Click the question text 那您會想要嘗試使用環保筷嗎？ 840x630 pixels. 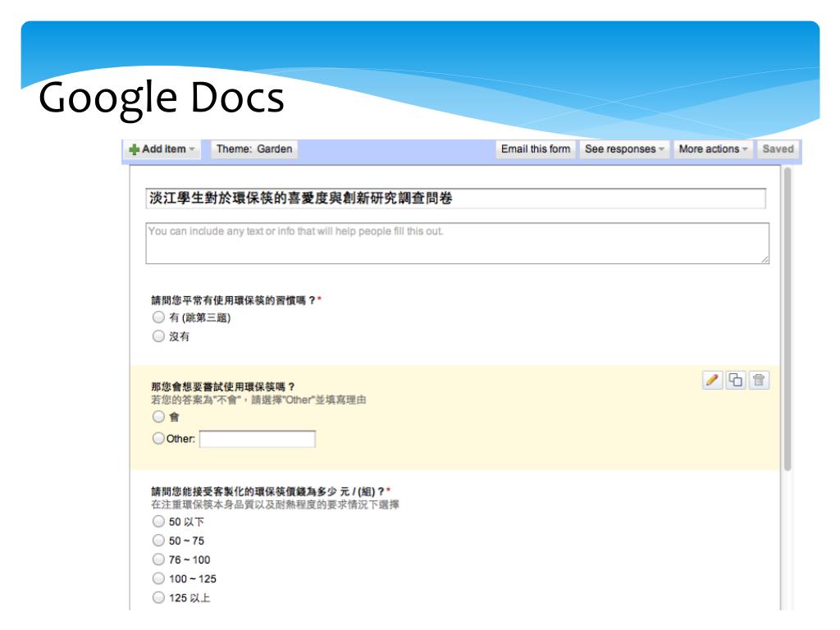click(x=223, y=387)
